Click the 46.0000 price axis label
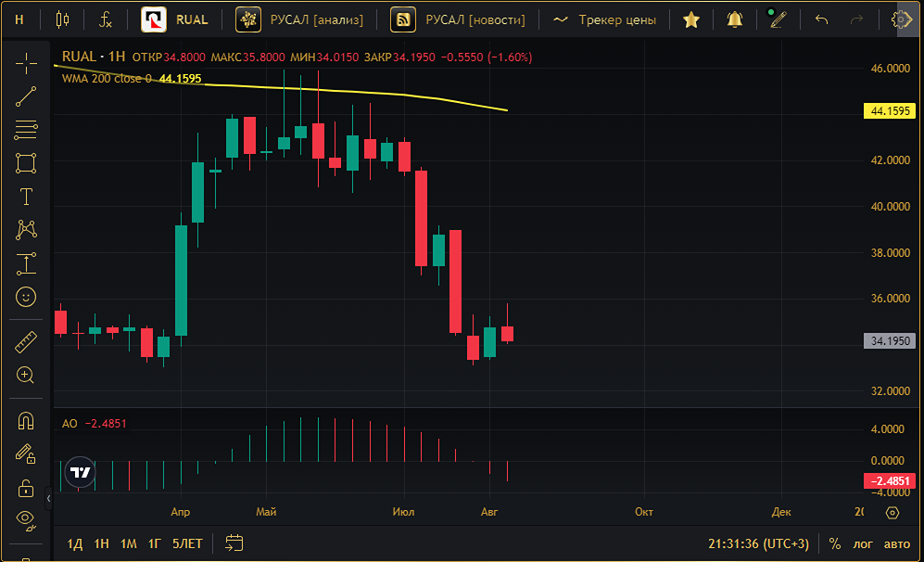Image resolution: width=924 pixels, height=562 pixels. pos(891,69)
